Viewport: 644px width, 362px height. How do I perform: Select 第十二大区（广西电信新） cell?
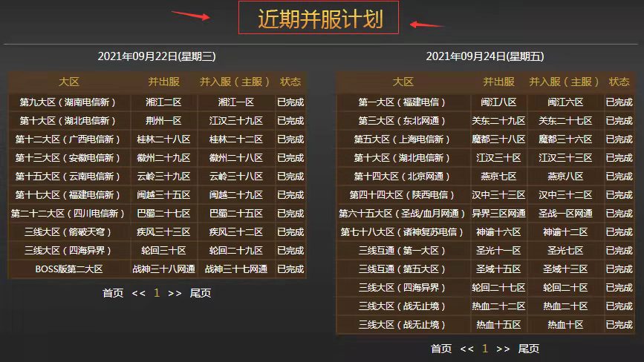click(x=69, y=139)
